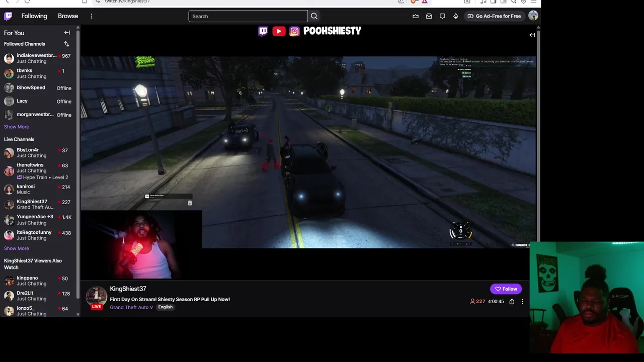644x362 pixels.
Task: Open Dre2Lit recommended channel
Action: [x=38, y=296]
